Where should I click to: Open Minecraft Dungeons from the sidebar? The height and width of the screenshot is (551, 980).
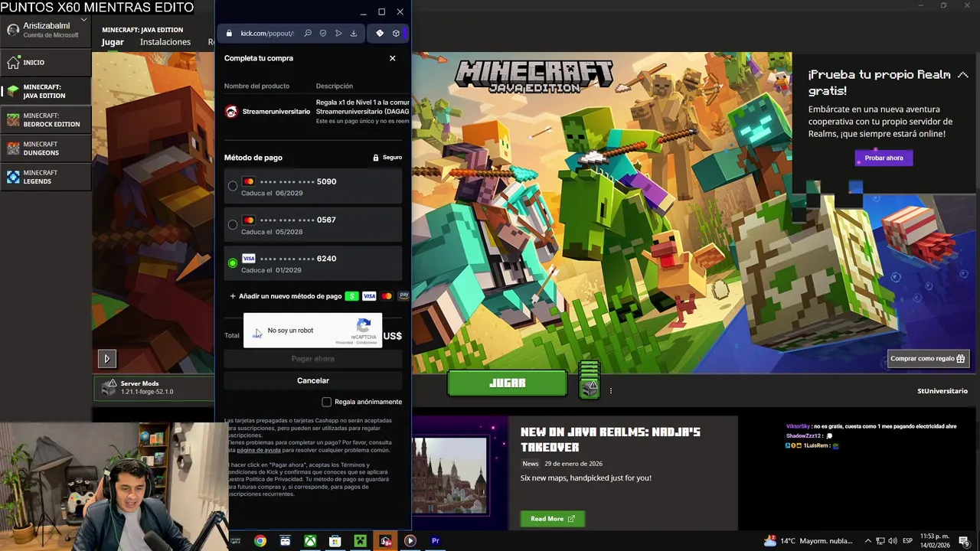pos(46,148)
